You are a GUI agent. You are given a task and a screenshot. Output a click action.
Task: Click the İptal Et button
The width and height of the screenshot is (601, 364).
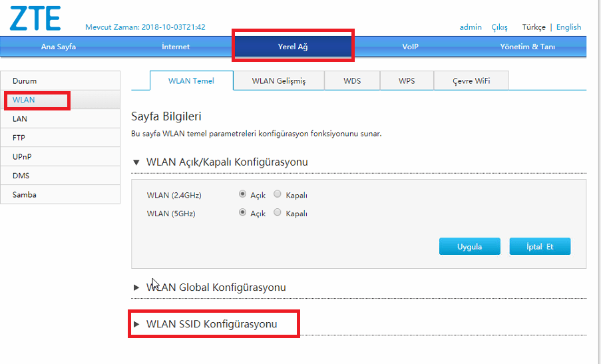[x=540, y=246]
